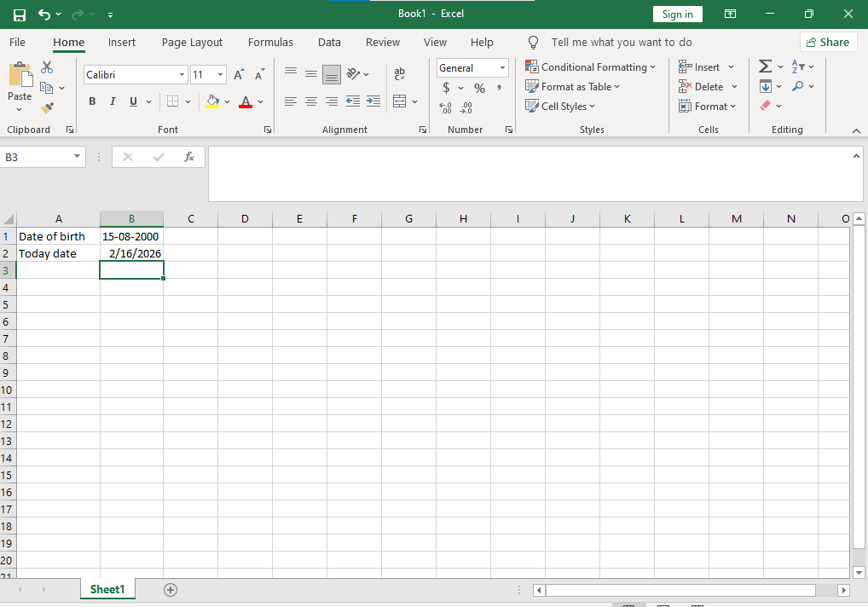Click the Increase Indent icon
Image resolution: width=868 pixels, height=607 pixels.
373,101
